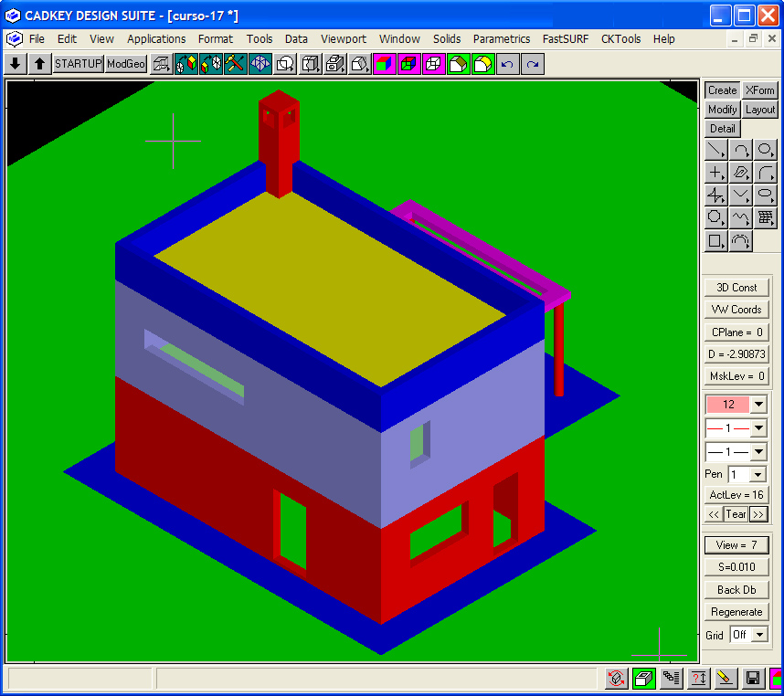Open the FastSURF menu

pyautogui.click(x=565, y=39)
